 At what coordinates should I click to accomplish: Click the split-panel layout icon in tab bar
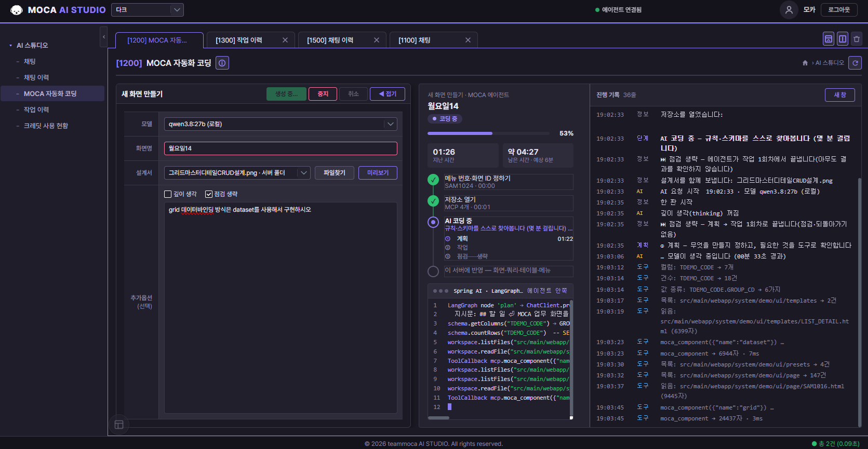tap(843, 39)
